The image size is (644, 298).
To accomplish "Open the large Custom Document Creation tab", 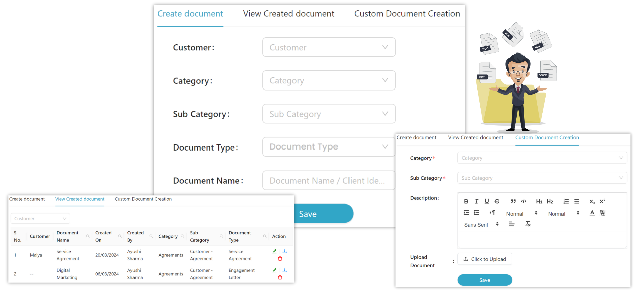I will 407,14.
